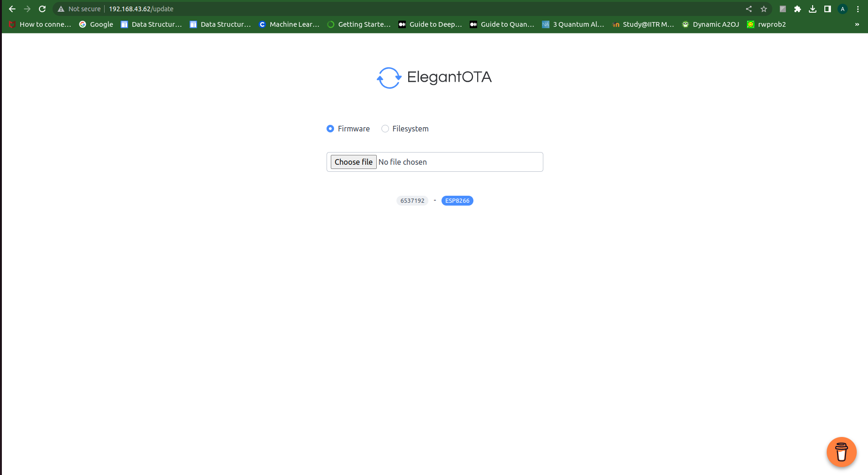Go back using the browser back arrow

click(12, 9)
